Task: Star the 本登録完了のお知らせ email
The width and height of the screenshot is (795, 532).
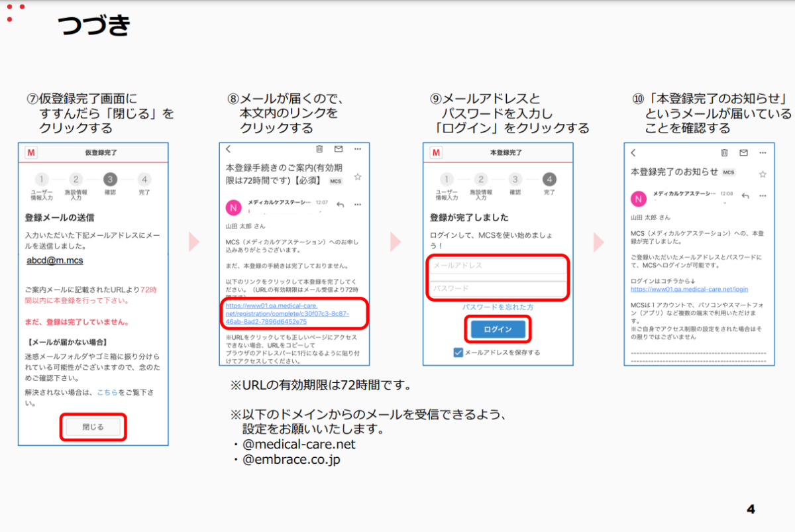Action: [763, 174]
